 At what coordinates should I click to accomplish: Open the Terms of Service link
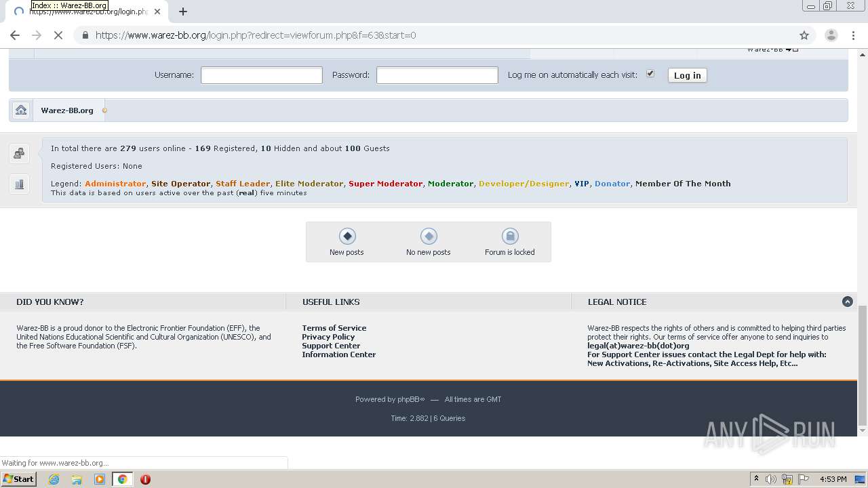coord(334,328)
